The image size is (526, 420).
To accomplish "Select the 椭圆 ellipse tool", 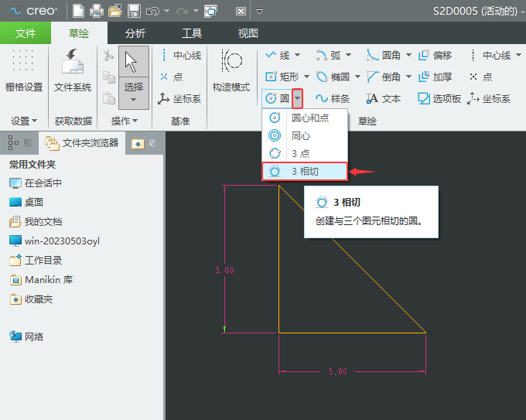I will click(333, 77).
